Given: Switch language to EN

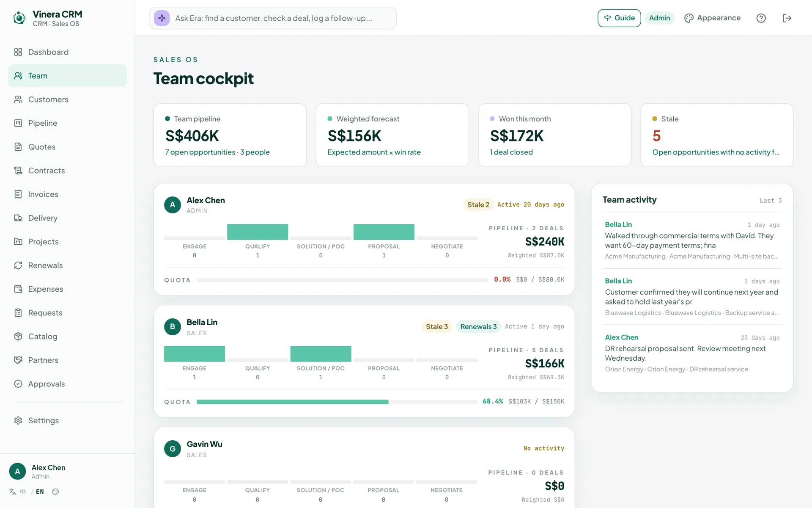Looking at the screenshot, I should (x=40, y=492).
